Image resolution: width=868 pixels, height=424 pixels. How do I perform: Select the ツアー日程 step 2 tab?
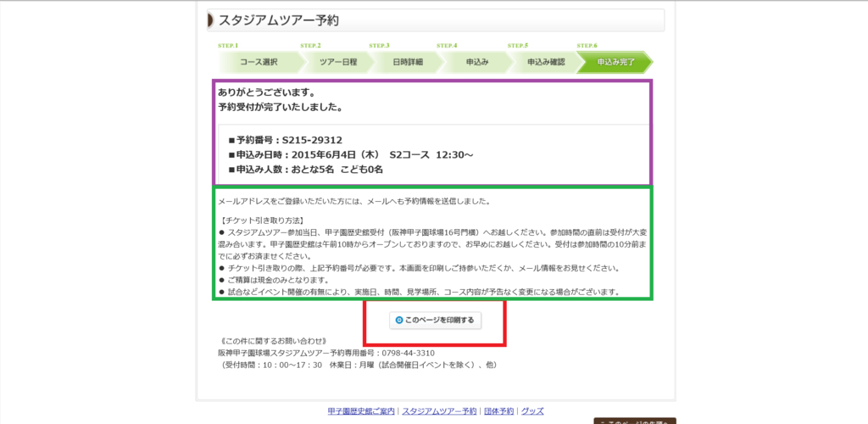point(337,62)
